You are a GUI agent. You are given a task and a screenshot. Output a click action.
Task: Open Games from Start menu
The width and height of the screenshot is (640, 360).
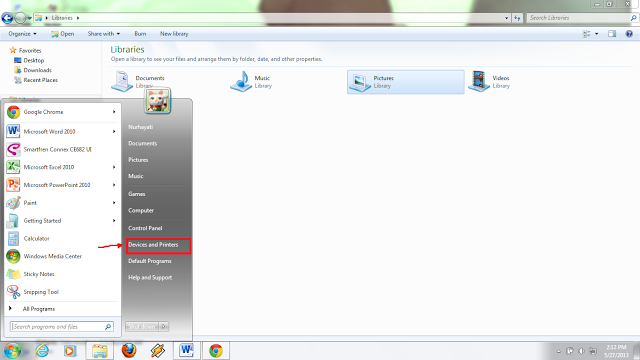tap(137, 194)
